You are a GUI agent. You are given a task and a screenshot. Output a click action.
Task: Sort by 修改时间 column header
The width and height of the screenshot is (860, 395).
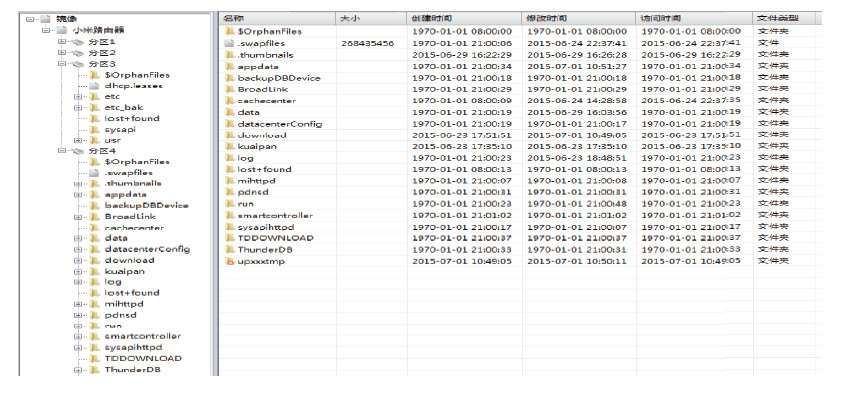[x=579, y=19]
